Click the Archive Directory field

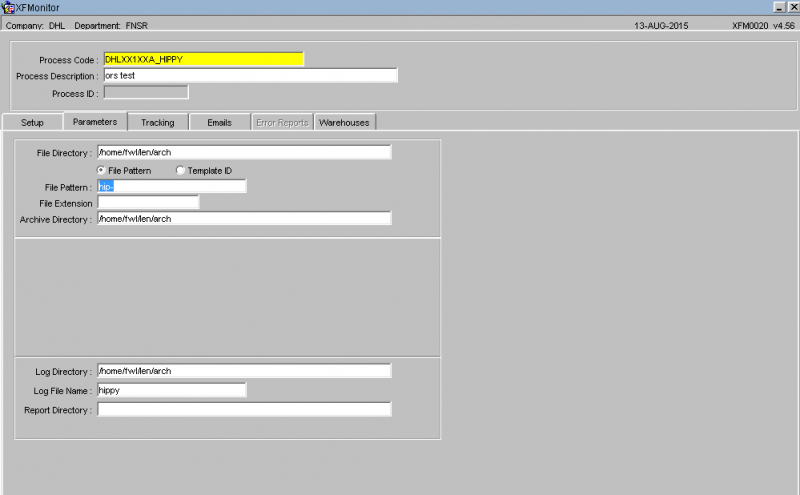click(244, 218)
